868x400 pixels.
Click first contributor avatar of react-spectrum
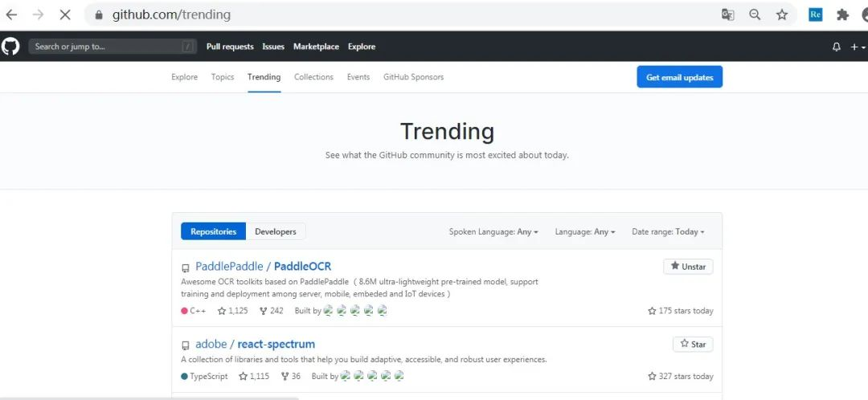click(345, 376)
